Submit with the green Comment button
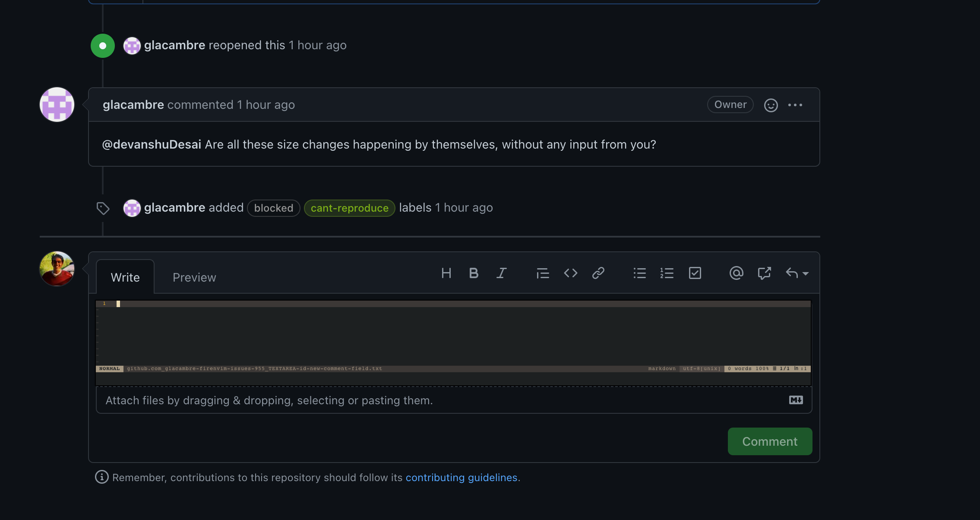The width and height of the screenshot is (980, 520). tap(770, 441)
